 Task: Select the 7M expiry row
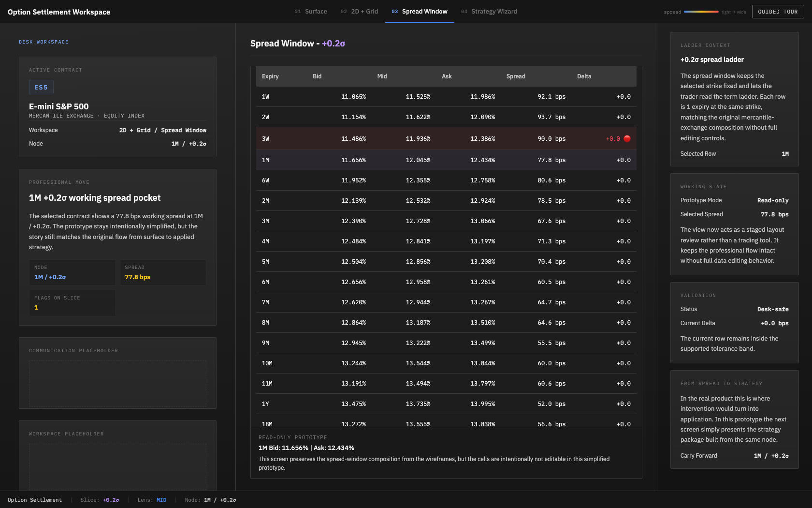pos(446,302)
